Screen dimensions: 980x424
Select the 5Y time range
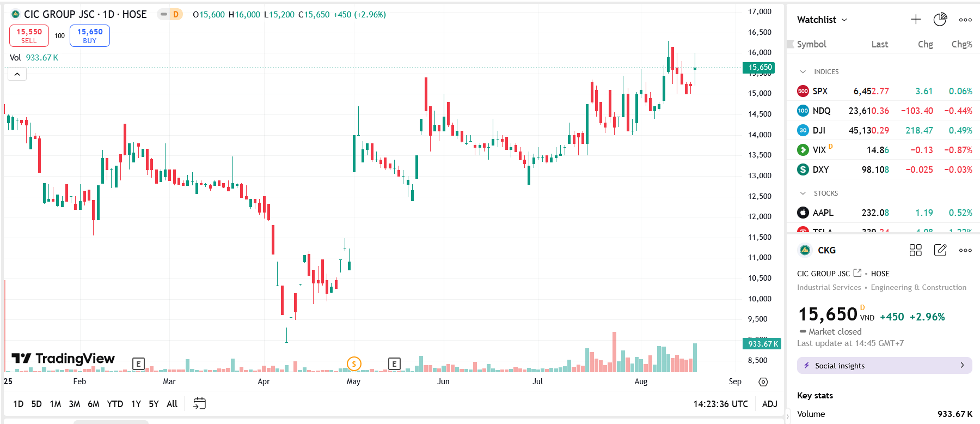[154, 404]
